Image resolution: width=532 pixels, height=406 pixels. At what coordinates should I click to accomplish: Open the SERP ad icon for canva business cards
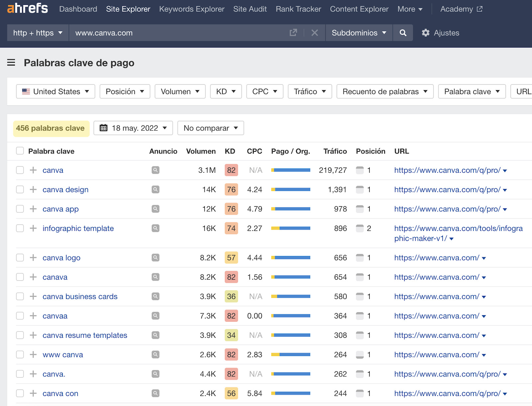tap(155, 296)
